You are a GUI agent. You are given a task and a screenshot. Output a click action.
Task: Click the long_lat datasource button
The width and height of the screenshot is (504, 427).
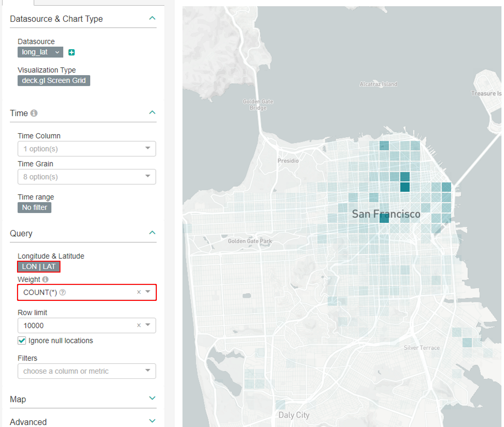tap(40, 52)
